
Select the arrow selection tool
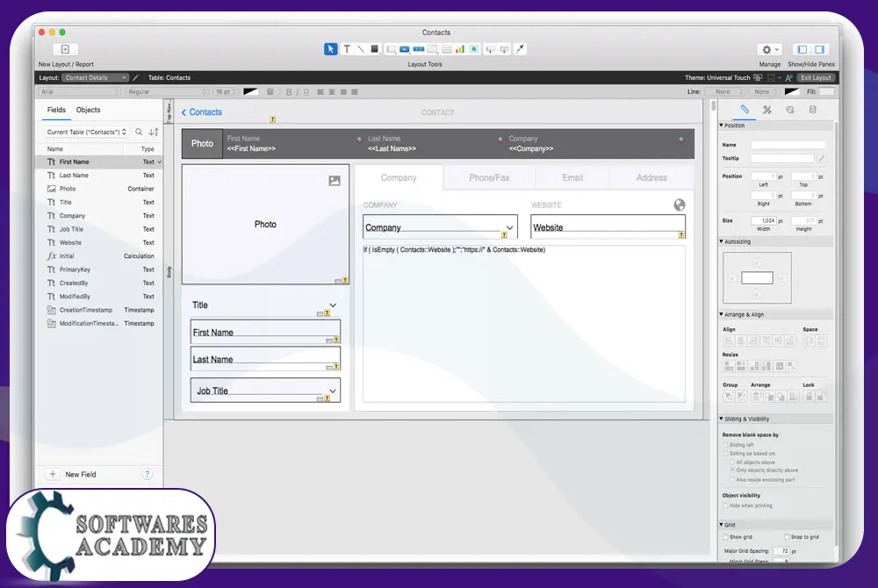330,49
